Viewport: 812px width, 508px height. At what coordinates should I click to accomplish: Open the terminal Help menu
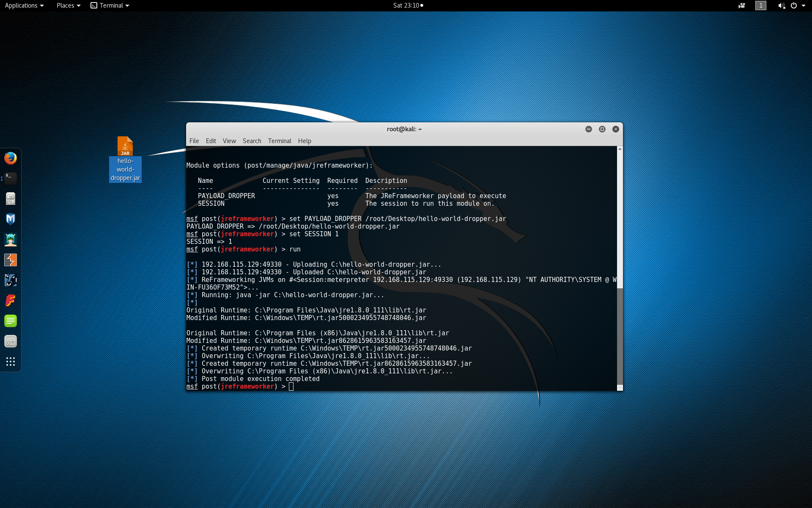(x=304, y=141)
